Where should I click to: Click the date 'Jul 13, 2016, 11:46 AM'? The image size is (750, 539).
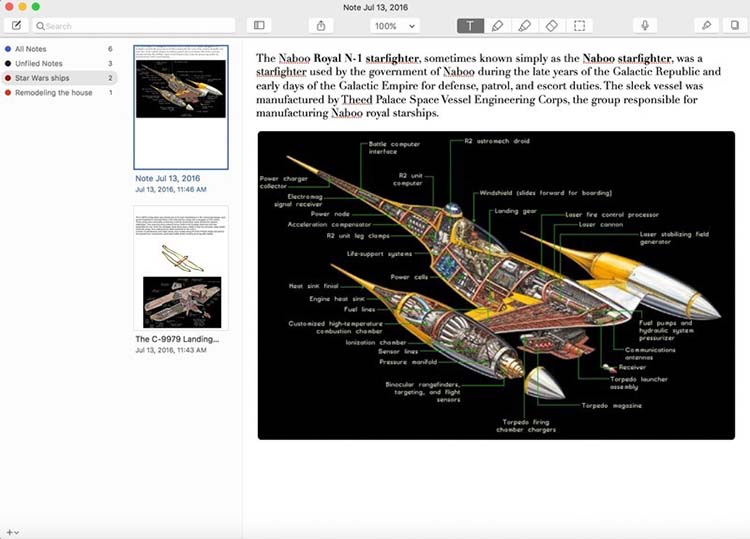pos(171,189)
